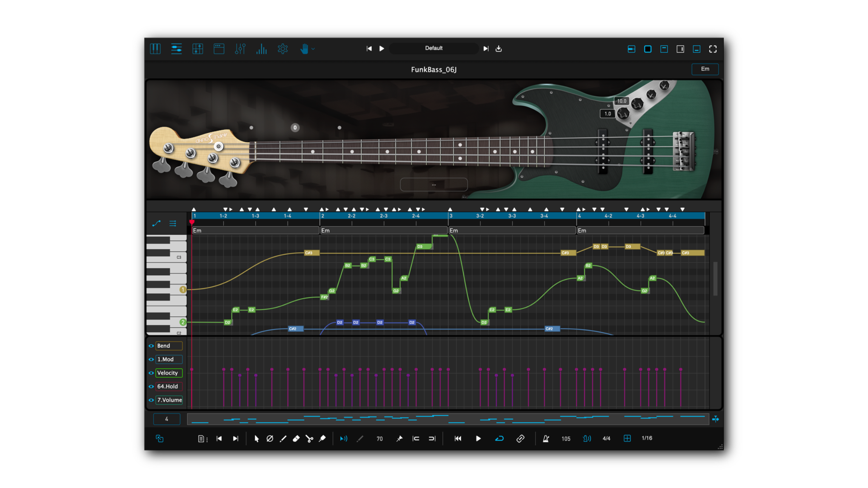Screen dimensions: 868x488
Task: Toggle visibility of the 64.Hold lane
Action: 151,386
